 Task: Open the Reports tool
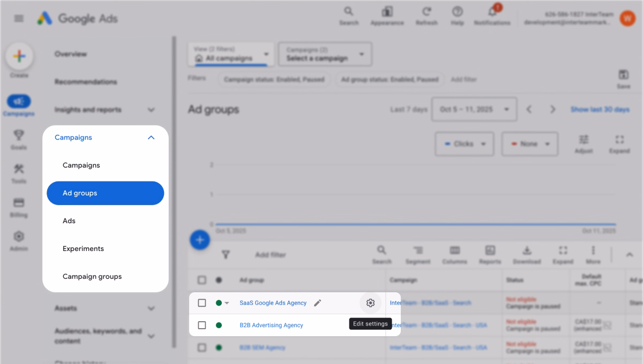click(x=490, y=254)
